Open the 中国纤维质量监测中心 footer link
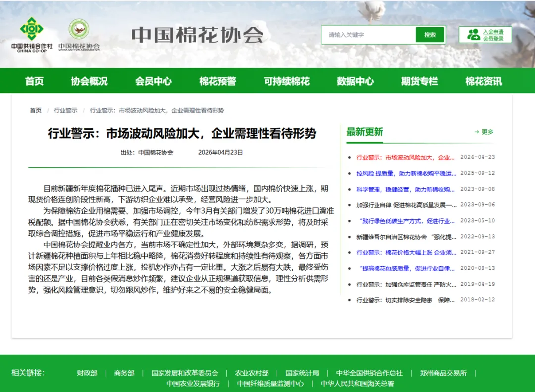This screenshot has width=535, height=392. coord(270,384)
